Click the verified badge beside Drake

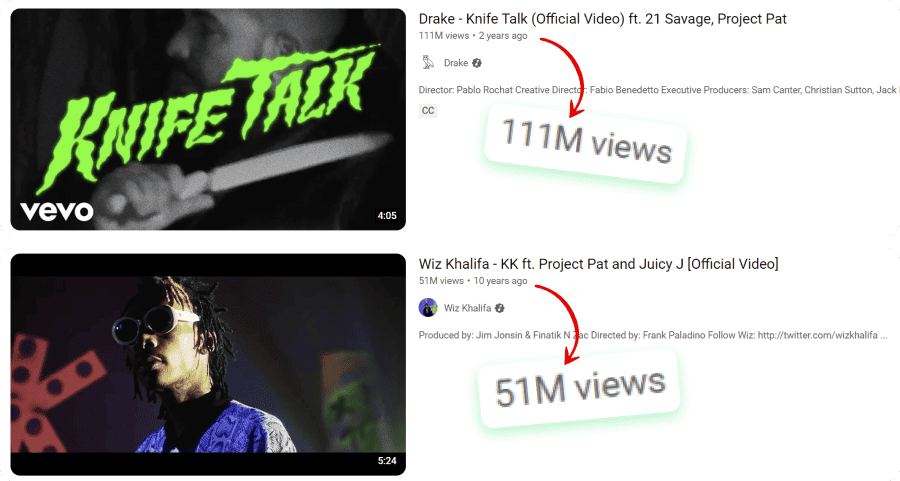coord(477,63)
